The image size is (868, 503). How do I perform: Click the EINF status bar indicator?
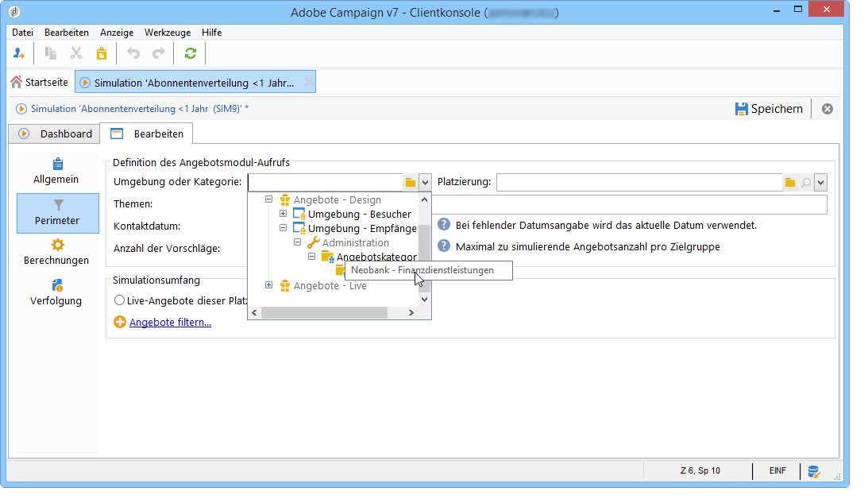point(777,471)
